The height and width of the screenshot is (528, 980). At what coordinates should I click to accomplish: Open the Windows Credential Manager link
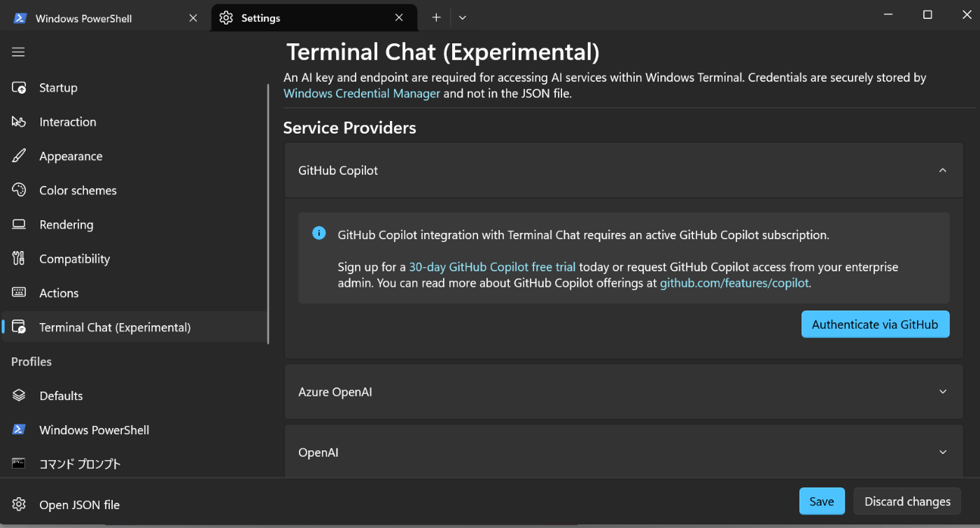[362, 93]
